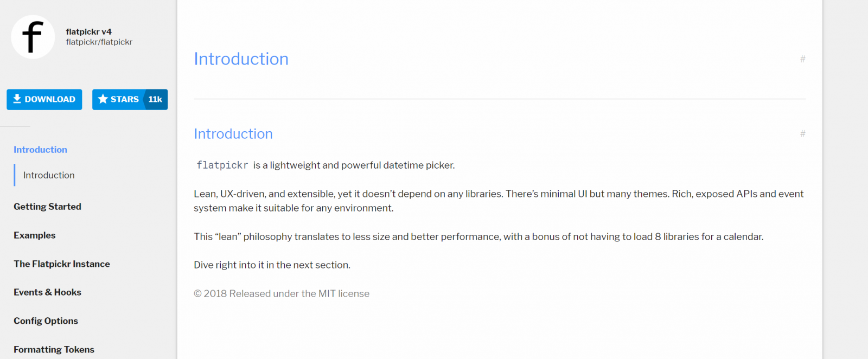Select the bold blue Introduction sidebar item

pyautogui.click(x=40, y=150)
